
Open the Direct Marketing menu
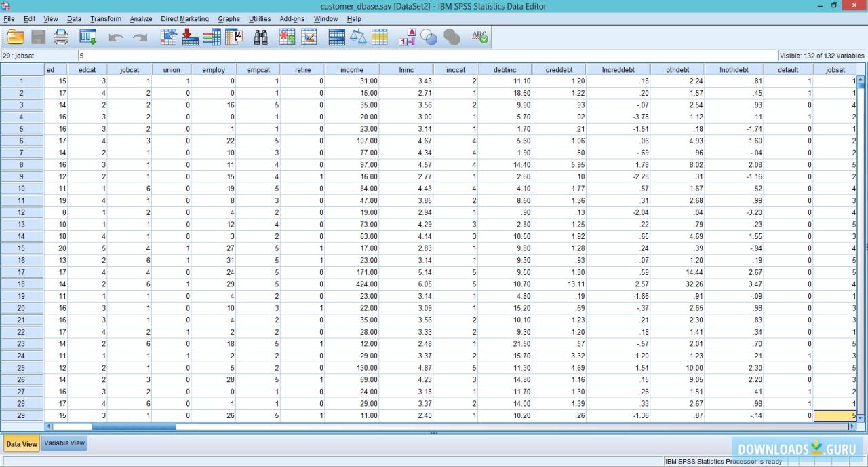click(185, 19)
